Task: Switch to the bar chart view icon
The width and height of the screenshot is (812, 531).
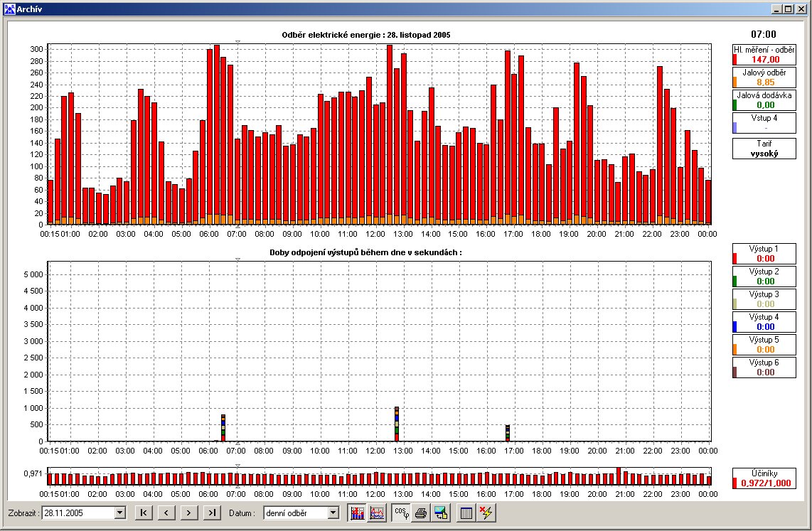Action: point(357,513)
